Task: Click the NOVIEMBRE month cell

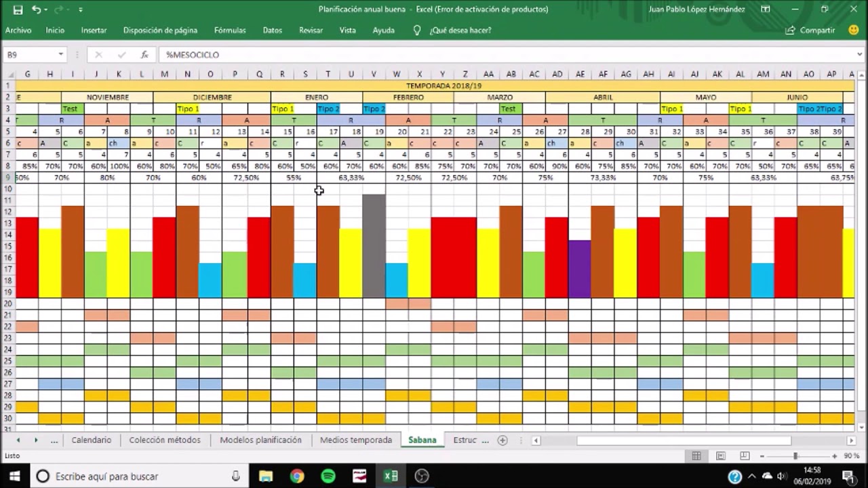Action: (107, 97)
